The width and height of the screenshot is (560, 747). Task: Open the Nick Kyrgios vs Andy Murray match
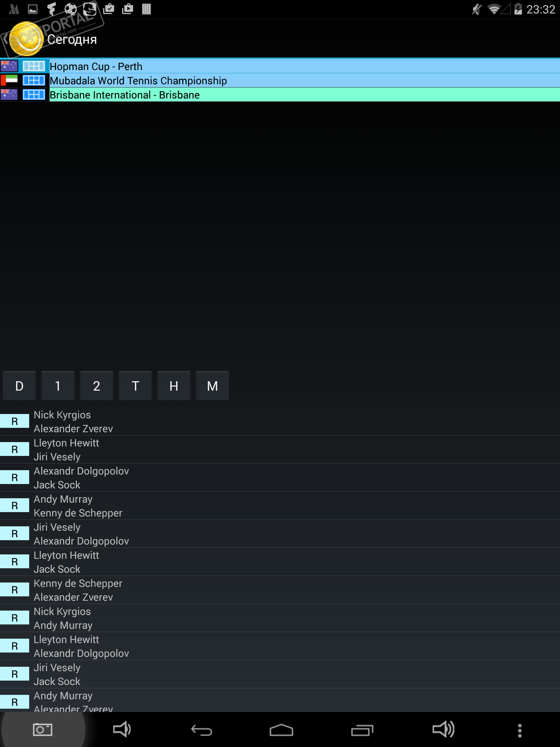pos(280,618)
